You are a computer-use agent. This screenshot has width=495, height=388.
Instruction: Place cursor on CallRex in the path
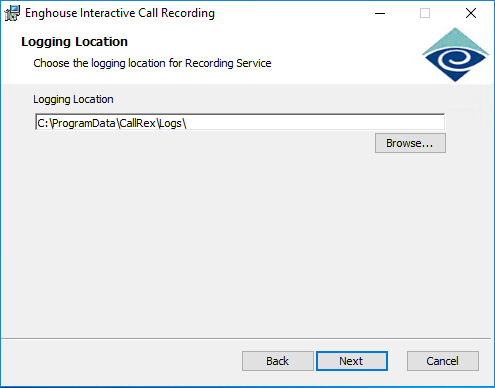pyautogui.click(x=137, y=123)
